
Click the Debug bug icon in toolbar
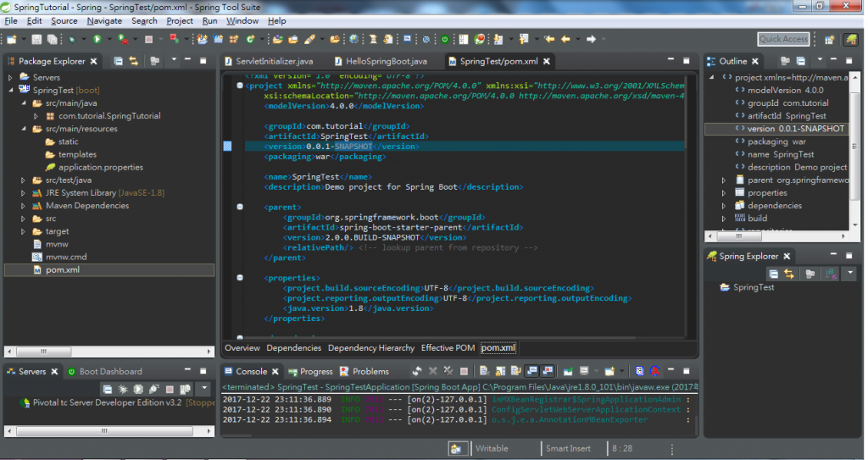[x=72, y=39]
